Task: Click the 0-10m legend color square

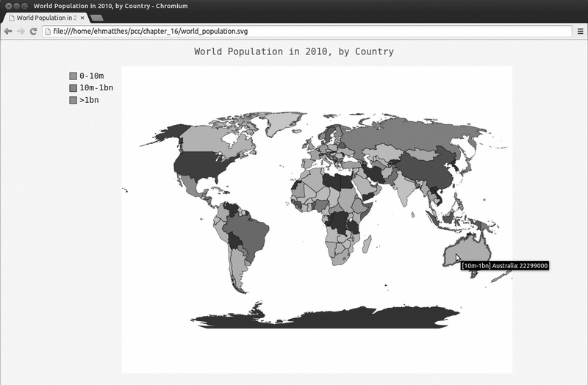Action: pyautogui.click(x=73, y=76)
